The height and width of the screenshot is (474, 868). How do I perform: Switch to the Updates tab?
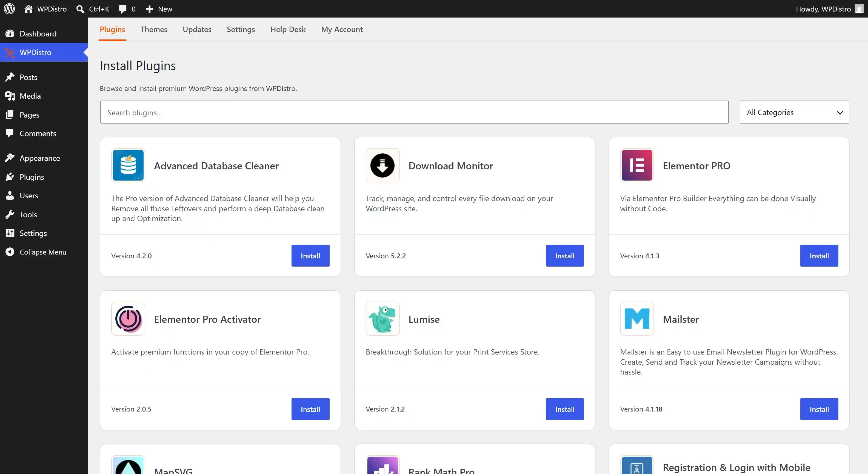pos(197,30)
